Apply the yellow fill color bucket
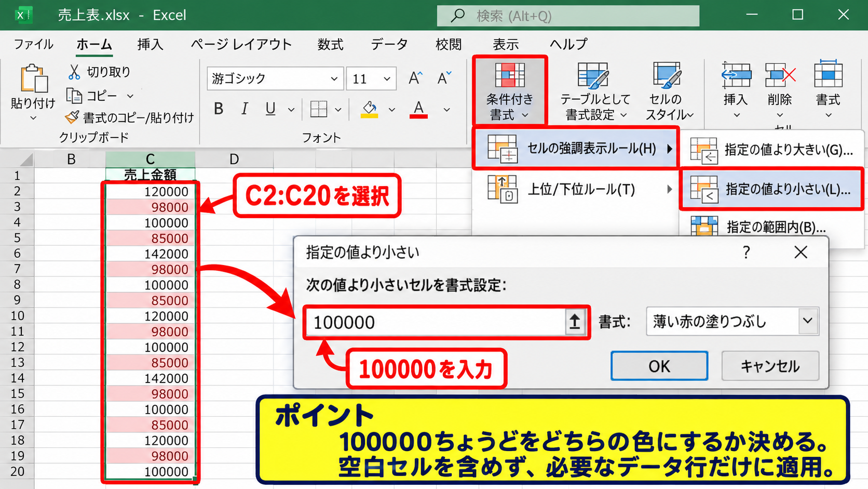The width and height of the screenshot is (868, 489). click(369, 109)
